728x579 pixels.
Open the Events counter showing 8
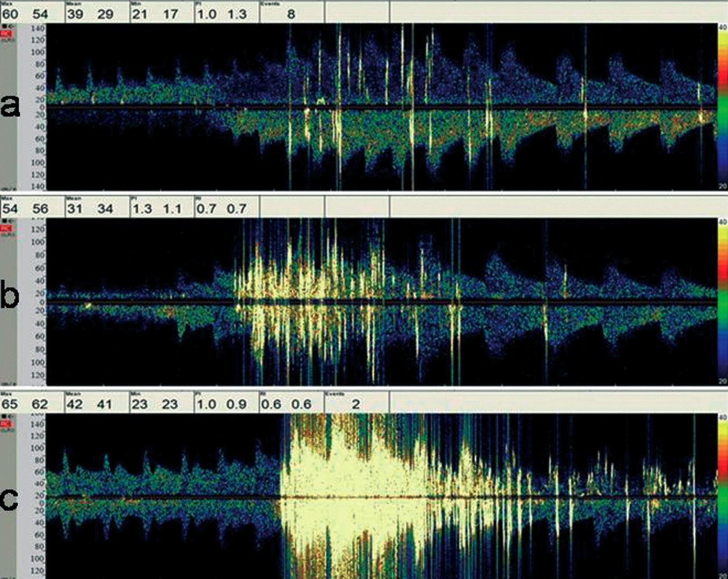click(292, 12)
